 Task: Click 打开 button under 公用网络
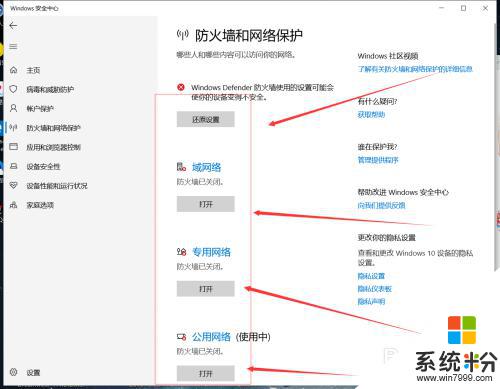(x=206, y=373)
